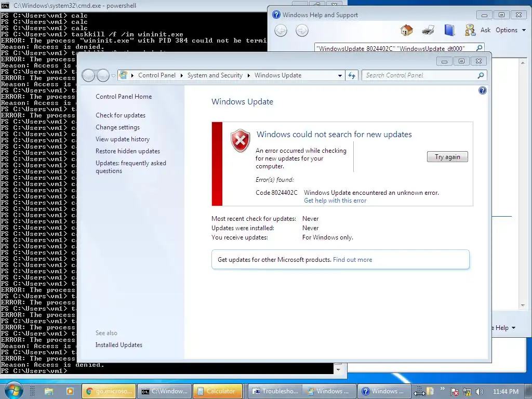
Task: Click network tray icon
Action: coord(467,392)
